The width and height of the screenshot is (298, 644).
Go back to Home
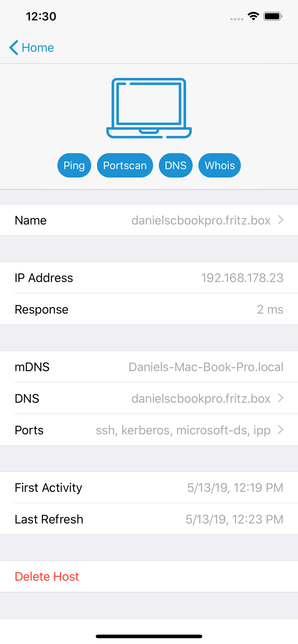click(x=32, y=48)
